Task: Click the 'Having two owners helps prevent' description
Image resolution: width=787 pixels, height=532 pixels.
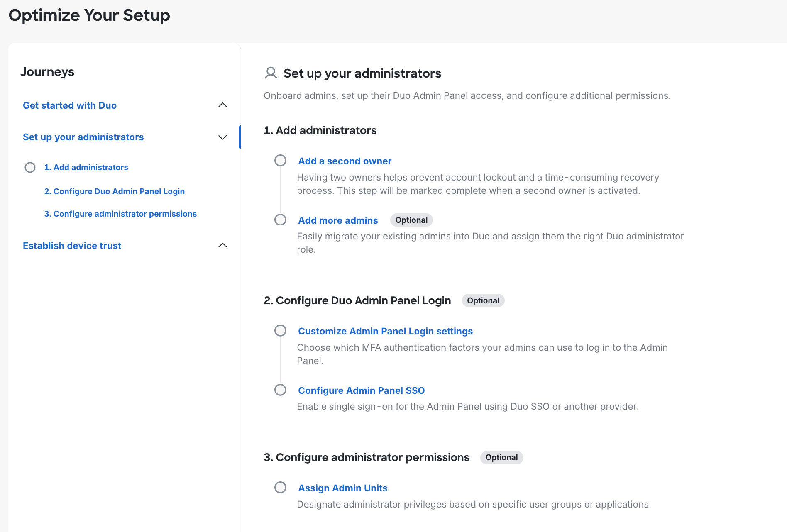Action: pos(478,184)
